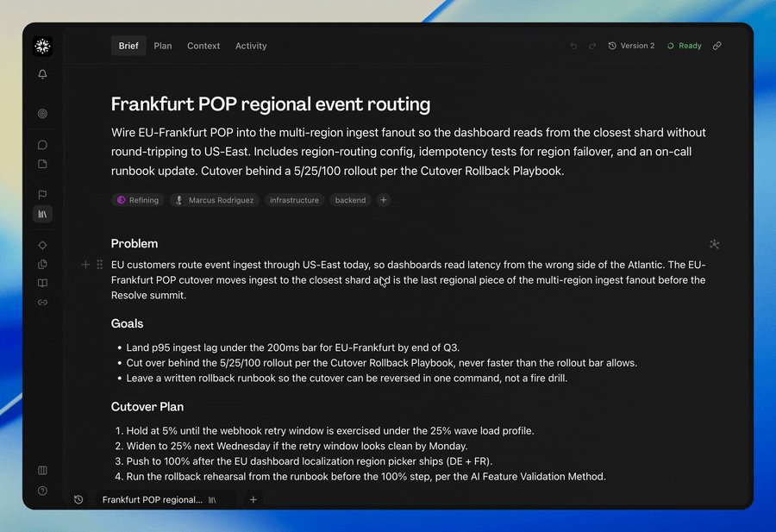This screenshot has height=532, width=776.
Task: Click the goal 'Leave a written rollback runbook'
Action: (x=347, y=379)
